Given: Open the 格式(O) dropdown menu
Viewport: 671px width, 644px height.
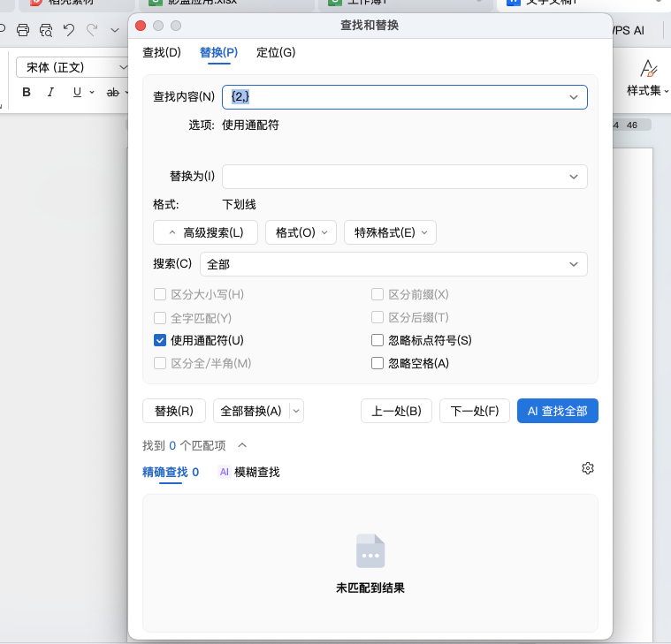Looking at the screenshot, I should tap(301, 232).
